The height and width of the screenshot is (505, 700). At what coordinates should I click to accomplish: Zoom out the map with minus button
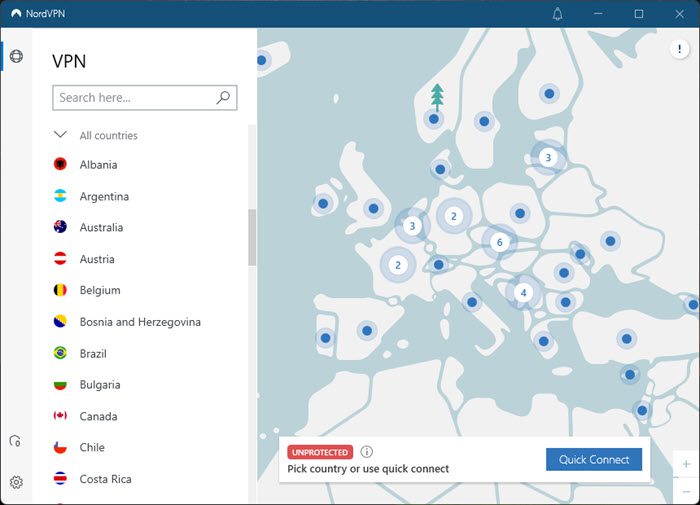686,492
